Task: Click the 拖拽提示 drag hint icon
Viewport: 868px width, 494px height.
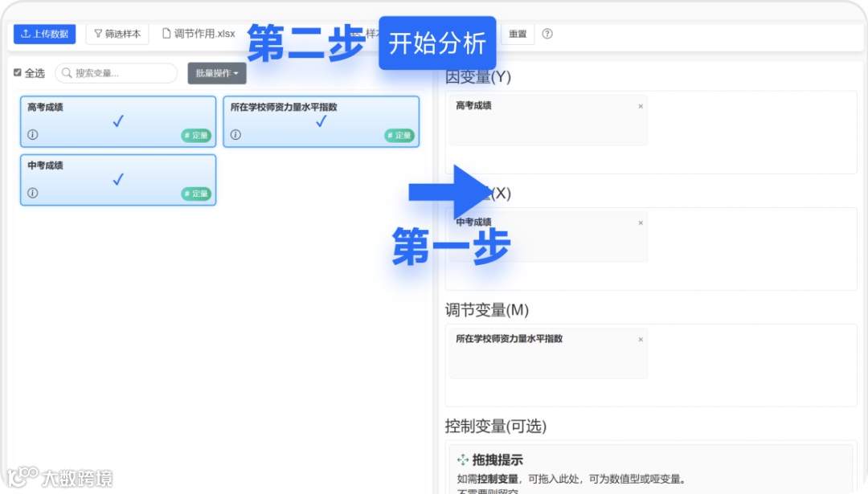Action: click(x=463, y=459)
